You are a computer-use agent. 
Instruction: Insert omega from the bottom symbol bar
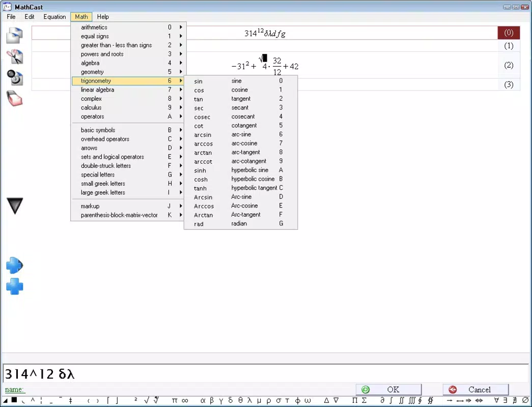coord(307,400)
